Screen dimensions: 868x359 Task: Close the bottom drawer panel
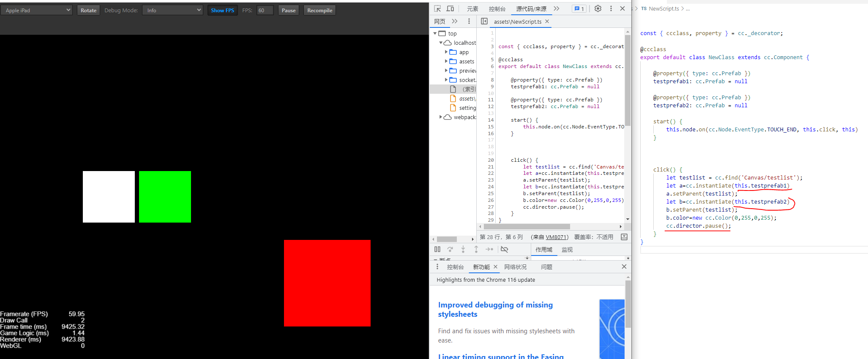(x=624, y=267)
